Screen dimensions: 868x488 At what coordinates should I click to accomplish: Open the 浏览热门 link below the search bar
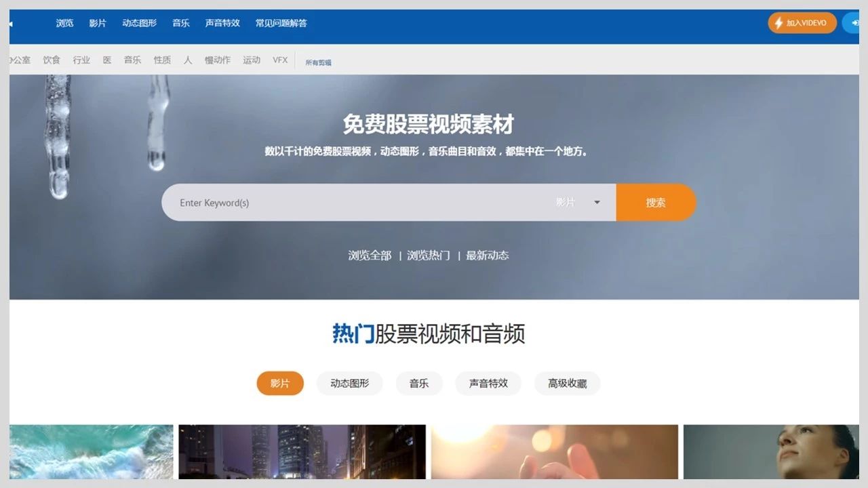(427, 255)
